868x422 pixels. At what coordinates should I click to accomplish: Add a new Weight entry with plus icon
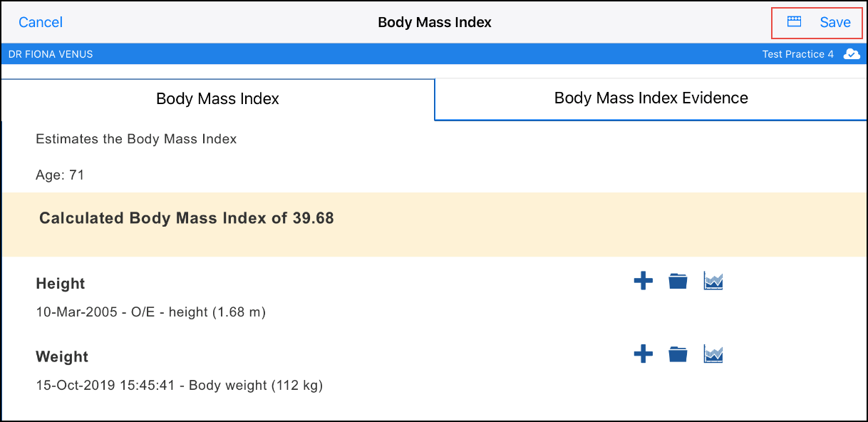(643, 354)
